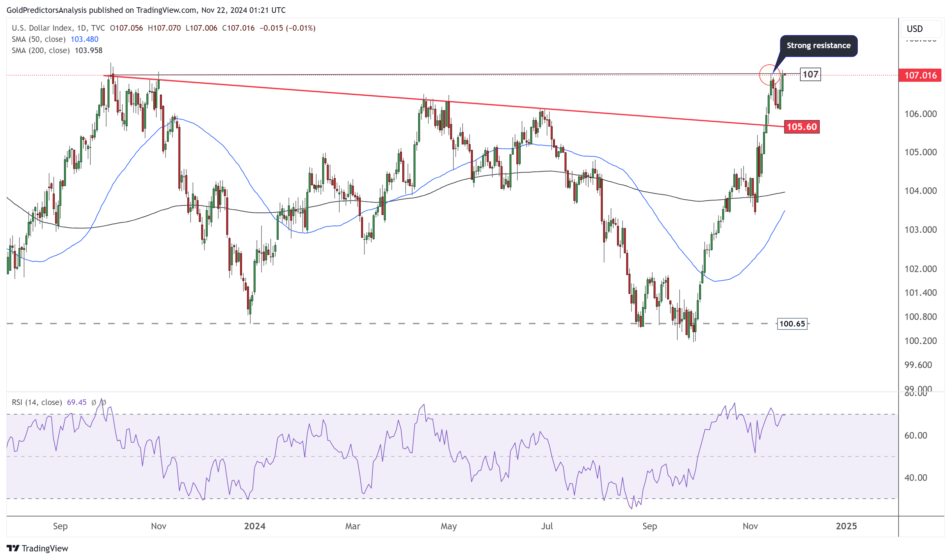Screen dimensions: 951x560
Task: Click the Strong resistance callout bubble
Action: click(x=818, y=46)
